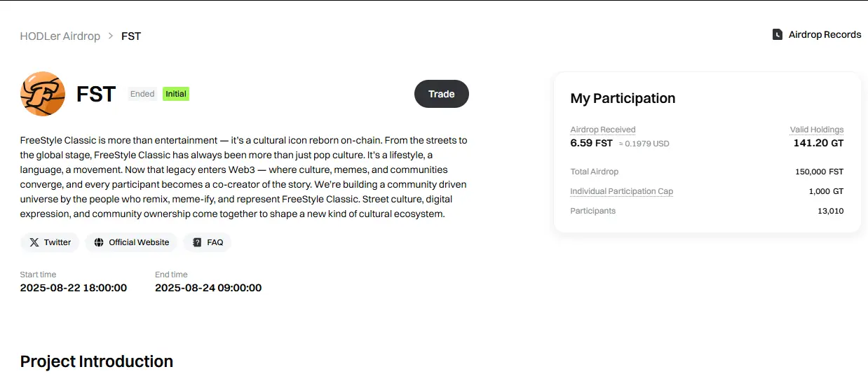Viewport: 868px width, 388px height.
Task: Click the Airdrop Received label
Action: point(603,130)
